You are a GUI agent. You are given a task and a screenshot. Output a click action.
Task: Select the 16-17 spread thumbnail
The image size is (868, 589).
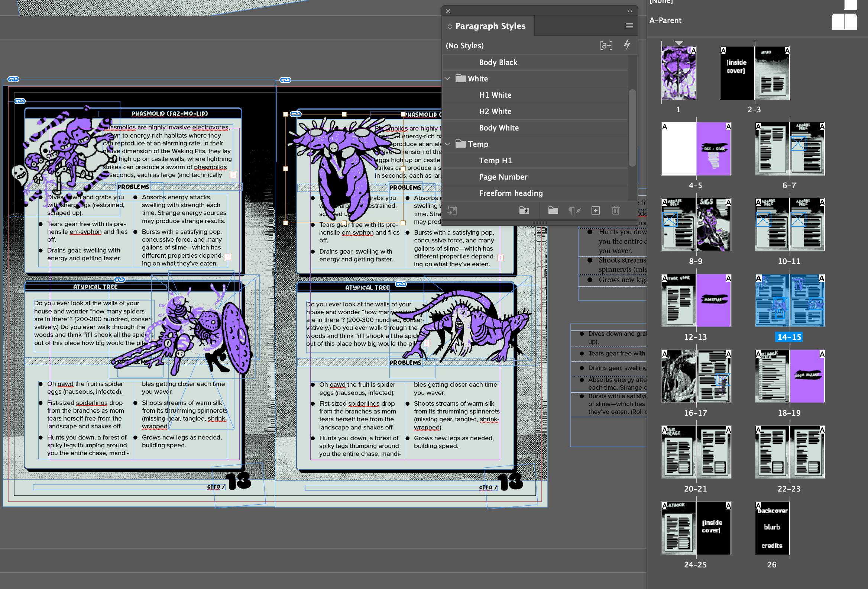pos(696,377)
